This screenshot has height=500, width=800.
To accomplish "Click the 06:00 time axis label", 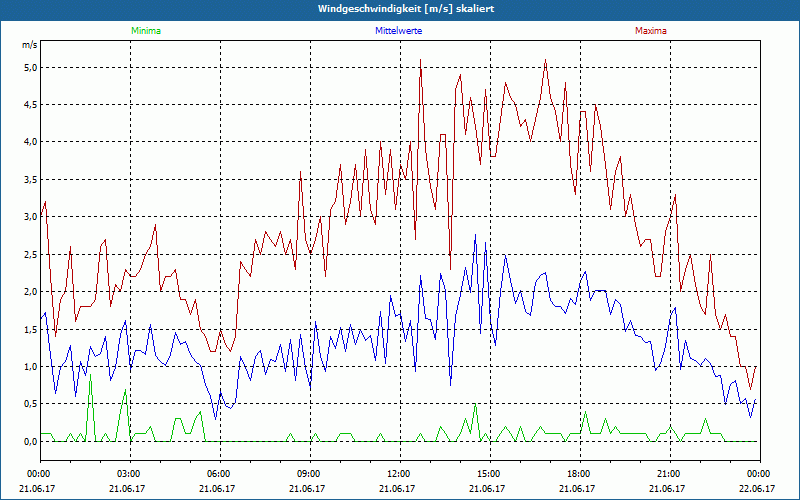I will coord(218,474).
